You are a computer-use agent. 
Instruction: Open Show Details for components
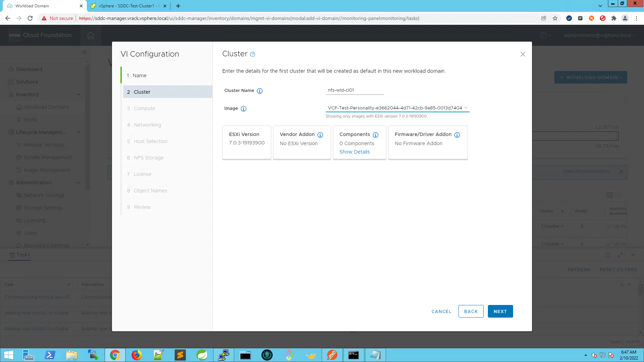click(x=355, y=152)
